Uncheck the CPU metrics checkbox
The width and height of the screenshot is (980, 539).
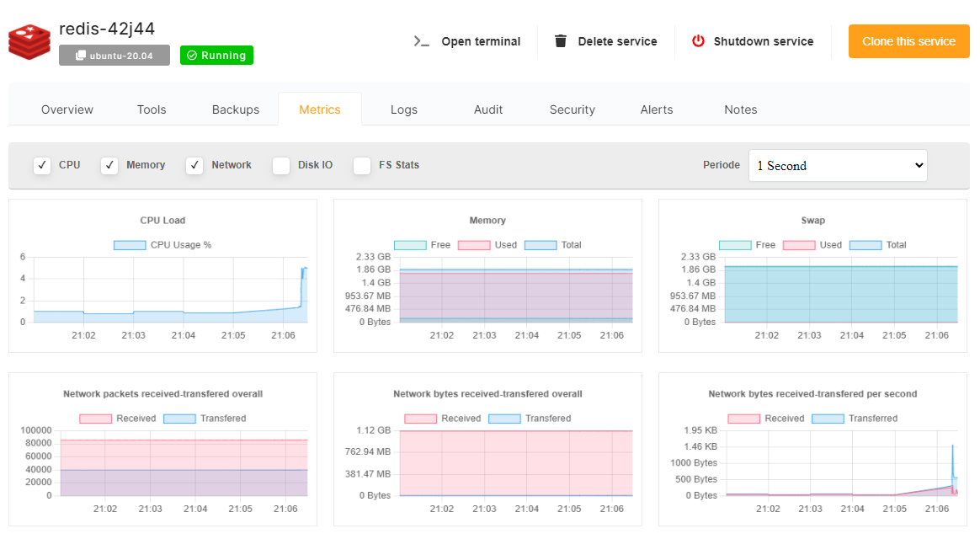coord(42,165)
